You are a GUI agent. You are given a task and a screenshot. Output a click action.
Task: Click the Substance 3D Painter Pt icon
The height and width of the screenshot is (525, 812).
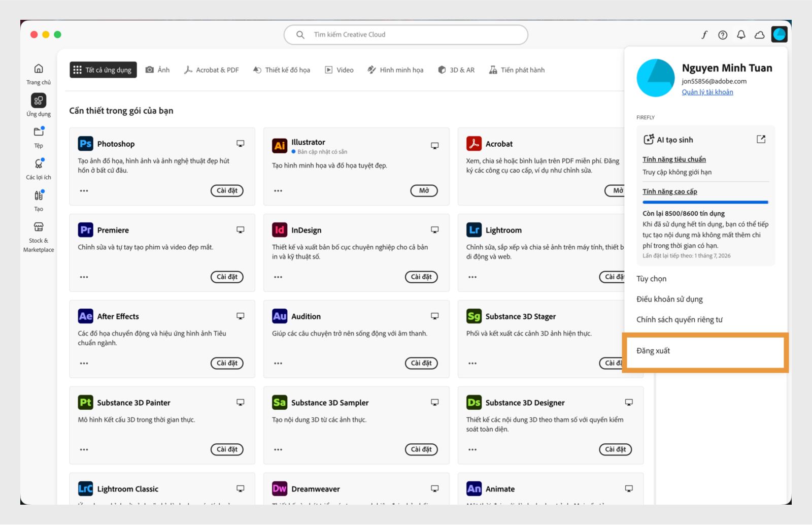(85, 403)
